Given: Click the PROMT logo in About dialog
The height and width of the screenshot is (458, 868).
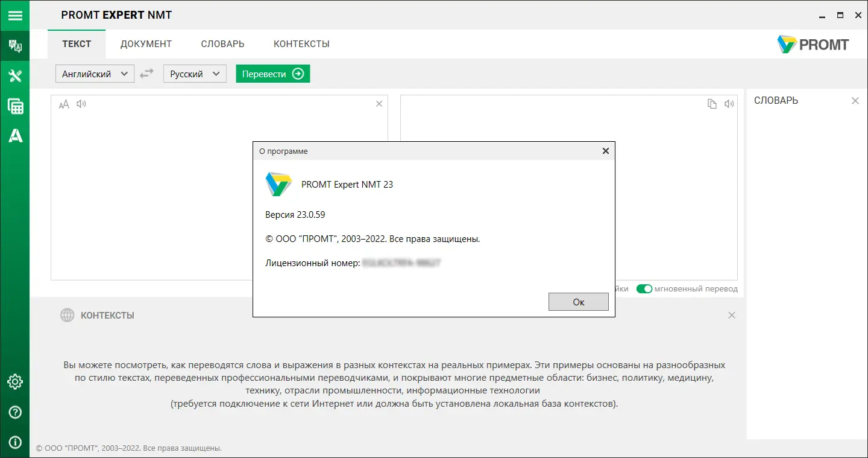Looking at the screenshot, I should pyautogui.click(x=278, y=184).
